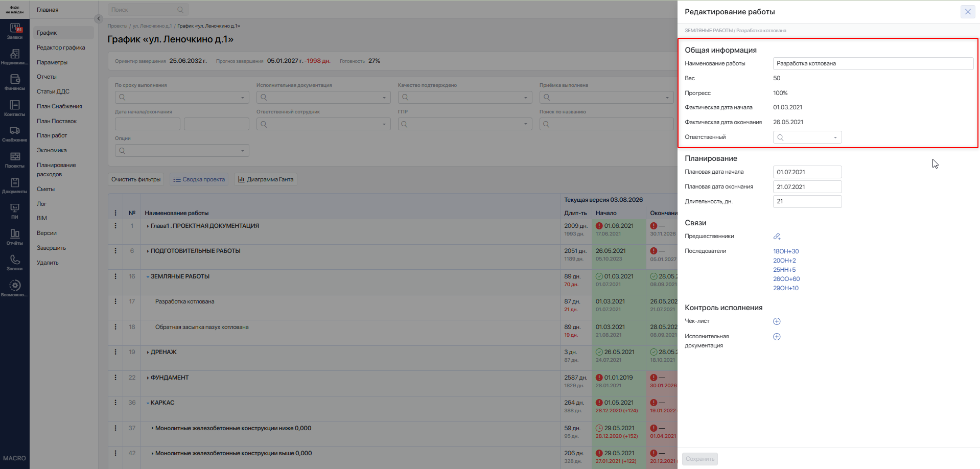Screen dimensions: 980x469
Task: Open the table header three-dots menu
Action: 115,213
